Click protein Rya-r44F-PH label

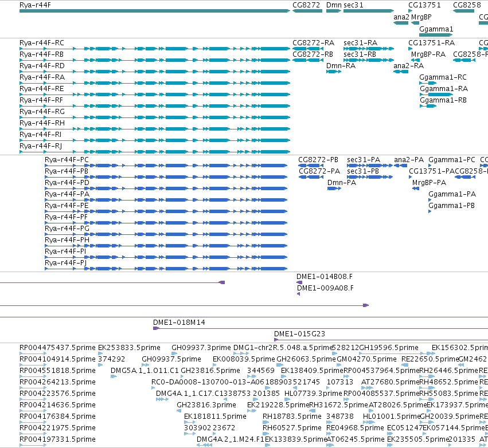pyautogui.click(x=67, y=240)
